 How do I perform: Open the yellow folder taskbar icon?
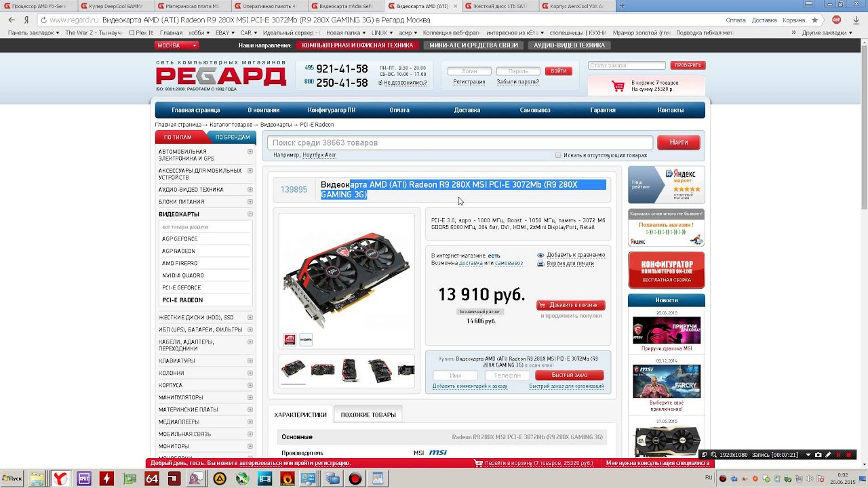[37, 479]
